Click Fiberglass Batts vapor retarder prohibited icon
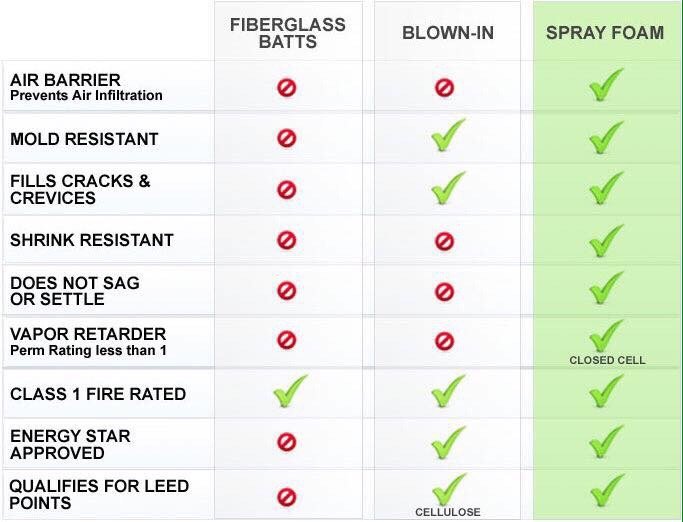This screenshot has height=522, width=683. tap(287, 341)
